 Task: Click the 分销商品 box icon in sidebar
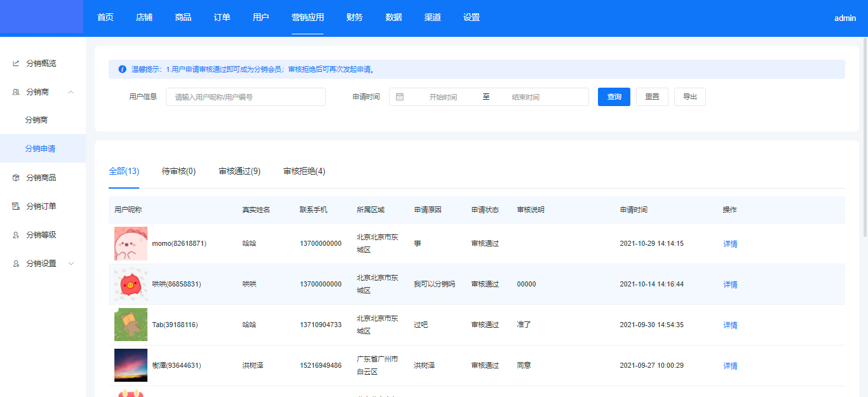click(x=16, y=178)
